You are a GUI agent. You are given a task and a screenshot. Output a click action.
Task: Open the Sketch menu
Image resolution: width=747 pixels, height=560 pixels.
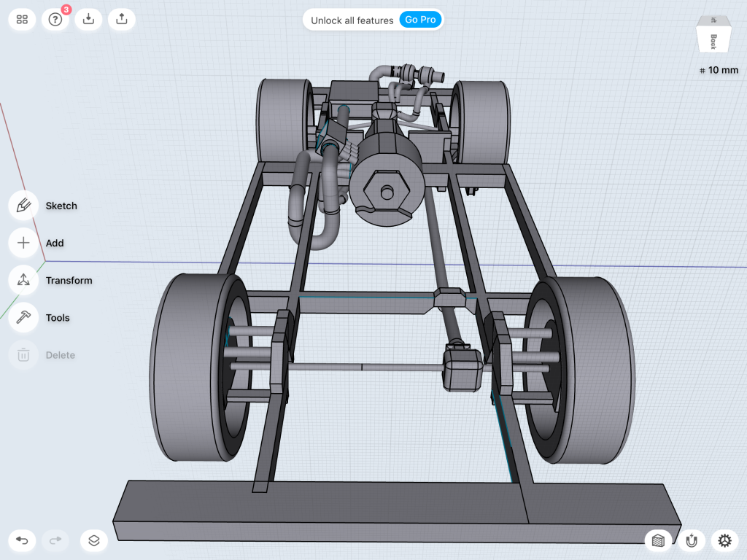(23, 206)
